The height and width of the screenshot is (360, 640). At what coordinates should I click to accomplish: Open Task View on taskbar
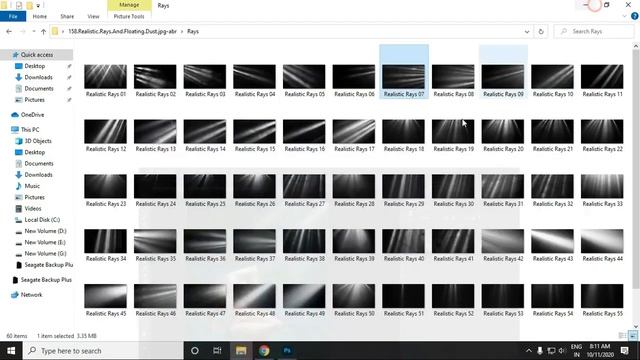click(217, 351)
